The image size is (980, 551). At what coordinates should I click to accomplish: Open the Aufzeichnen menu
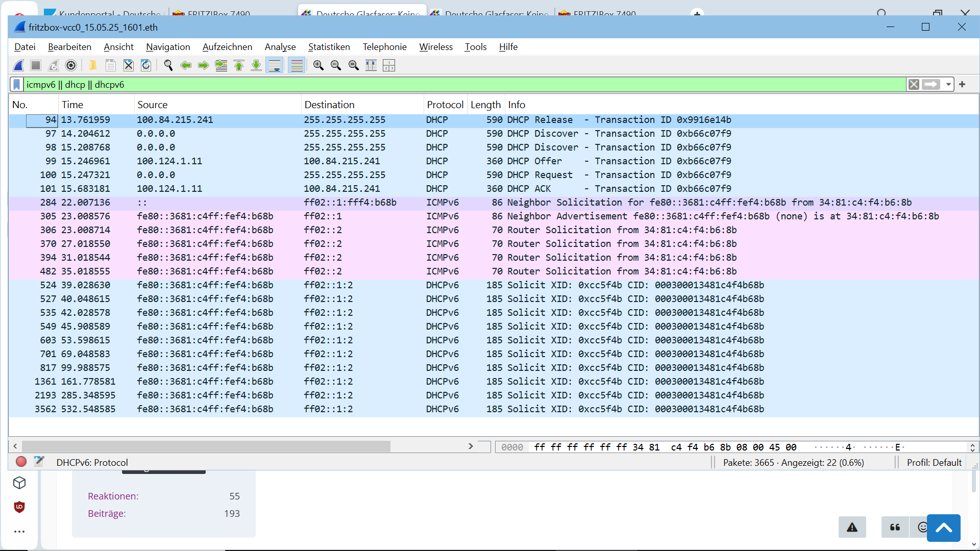click(227, 47)
